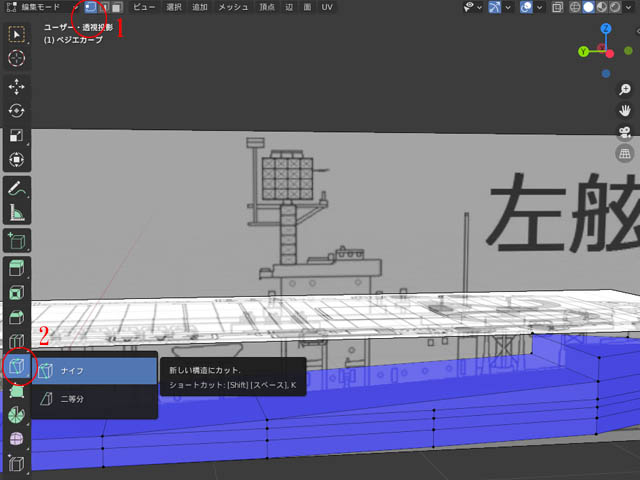The height and width of the screenshot is (480, 640).
Task: Select the Scale tool
Action: pos(17,136)
